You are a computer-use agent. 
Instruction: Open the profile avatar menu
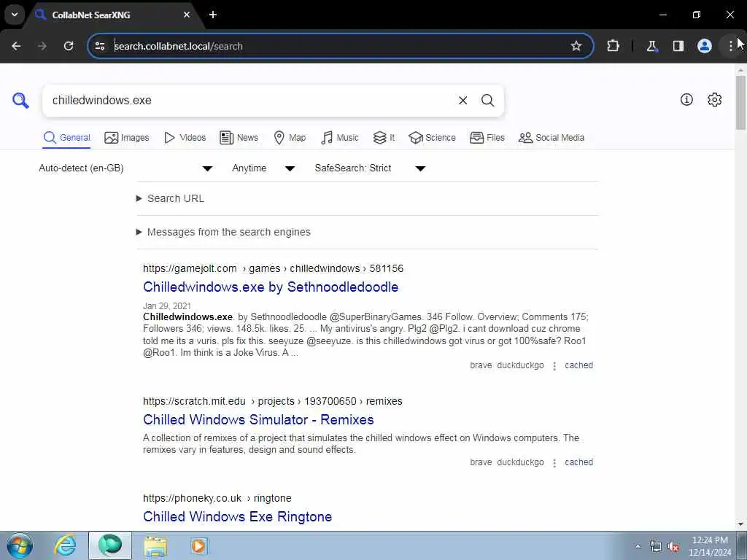point(704,46)
